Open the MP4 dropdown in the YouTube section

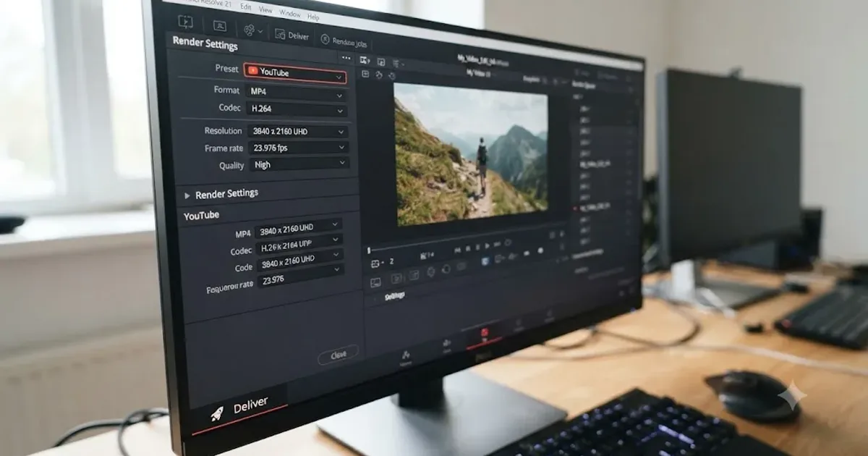tap(298, 228)
